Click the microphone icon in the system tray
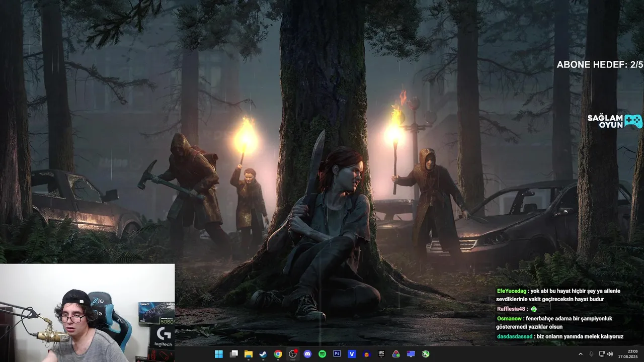The height and width of the screenshot is (362, 644). (591, 354)
